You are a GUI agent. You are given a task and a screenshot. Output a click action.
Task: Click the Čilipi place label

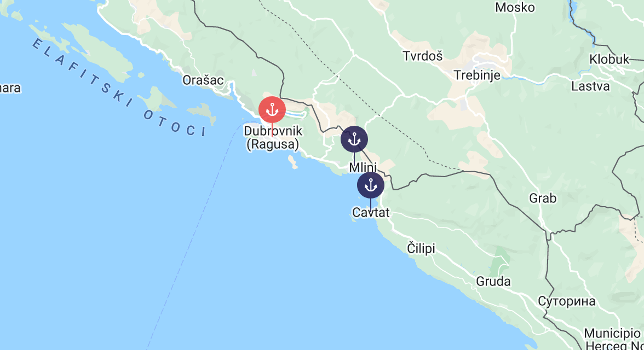pyautogui.click(x=421, y=248)
